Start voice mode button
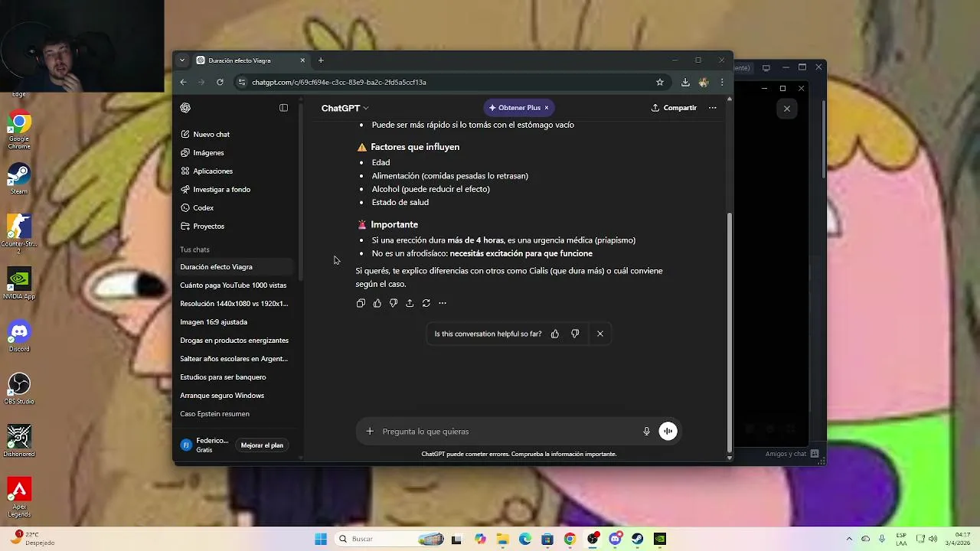This screenshot has width=980, height=551. click(x=668, y=432)
